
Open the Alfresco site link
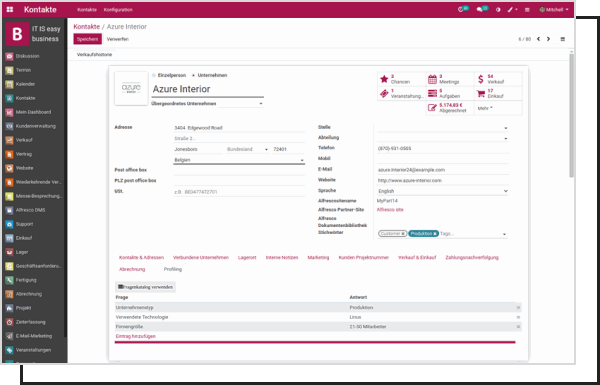[390, 210]
